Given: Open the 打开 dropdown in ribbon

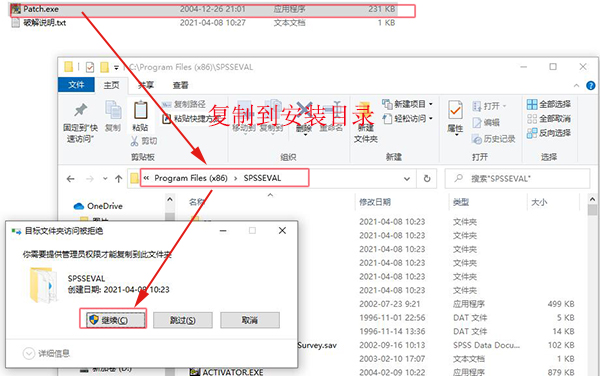Looking at the screenshot, I should [489, 106].
